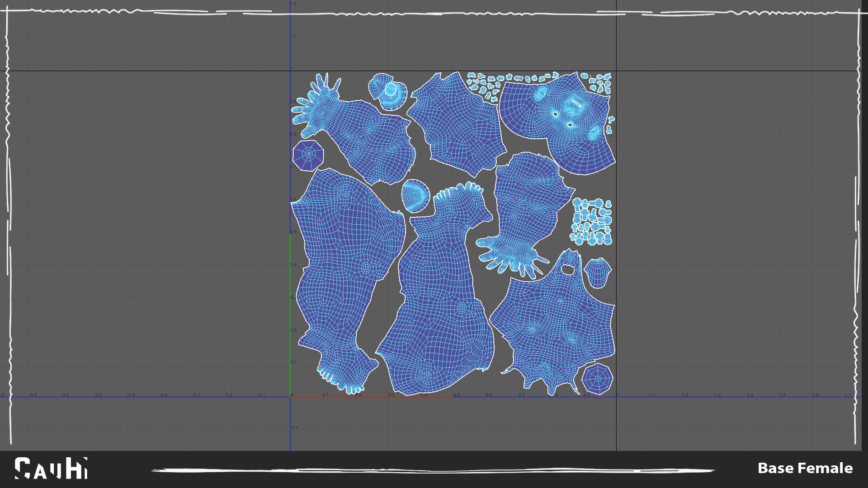Select the round dome UV shell in the middle

[415, 196]
